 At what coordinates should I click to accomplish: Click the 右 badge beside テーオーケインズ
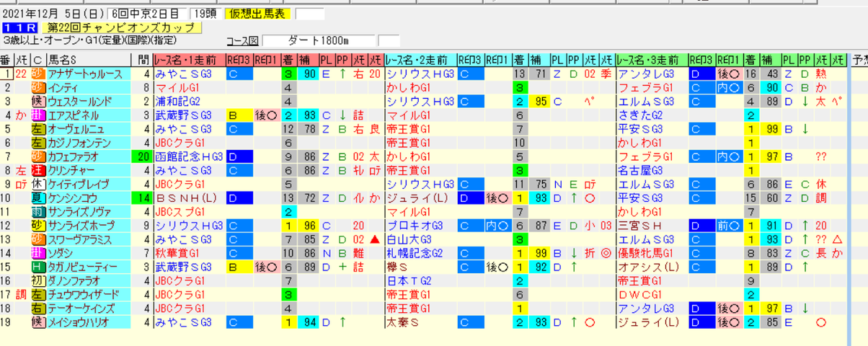38,307
